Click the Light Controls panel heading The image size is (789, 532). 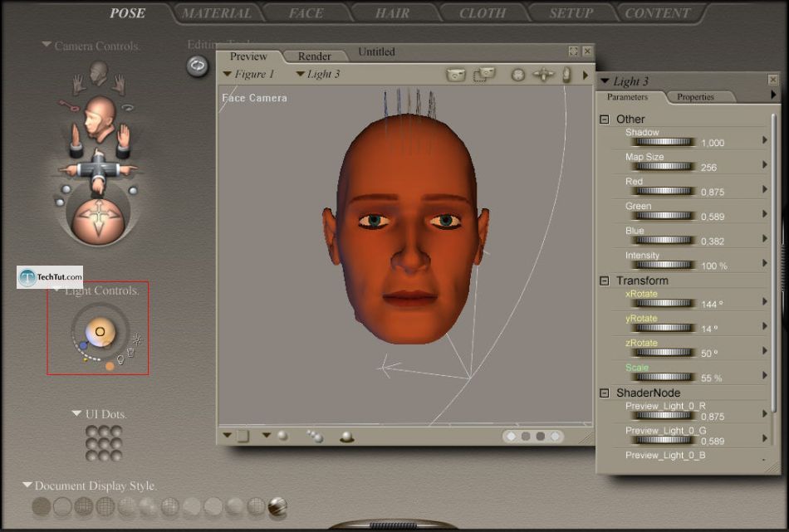(100, 291)
